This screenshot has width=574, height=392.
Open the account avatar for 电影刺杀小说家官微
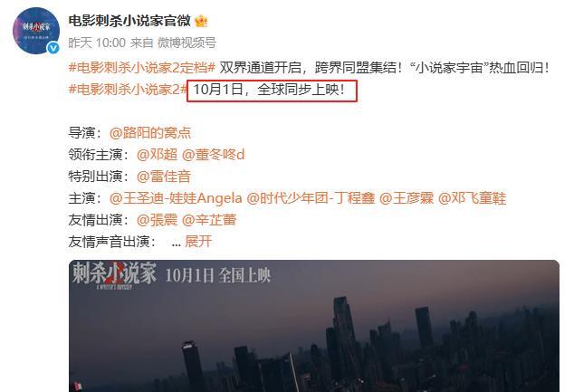point(36,31)
